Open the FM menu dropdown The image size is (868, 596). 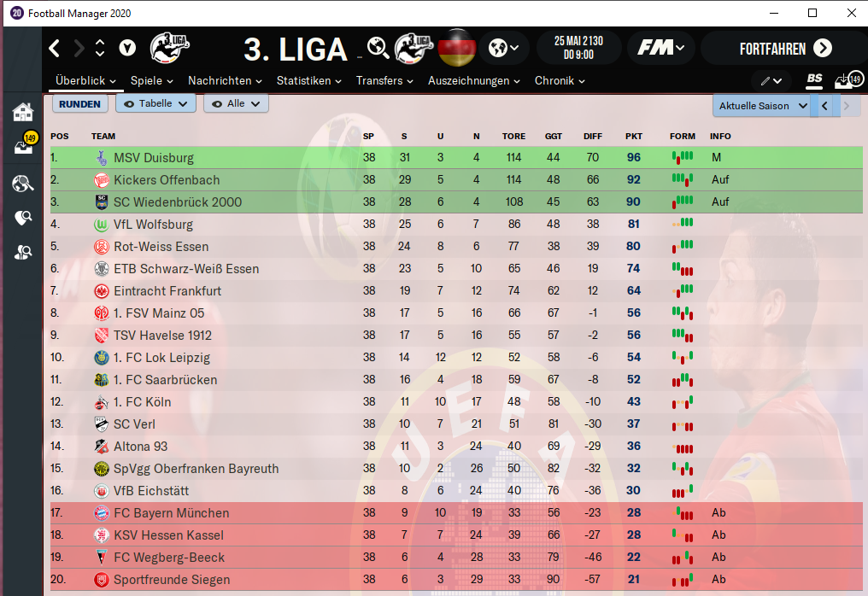tap(660, 48)
